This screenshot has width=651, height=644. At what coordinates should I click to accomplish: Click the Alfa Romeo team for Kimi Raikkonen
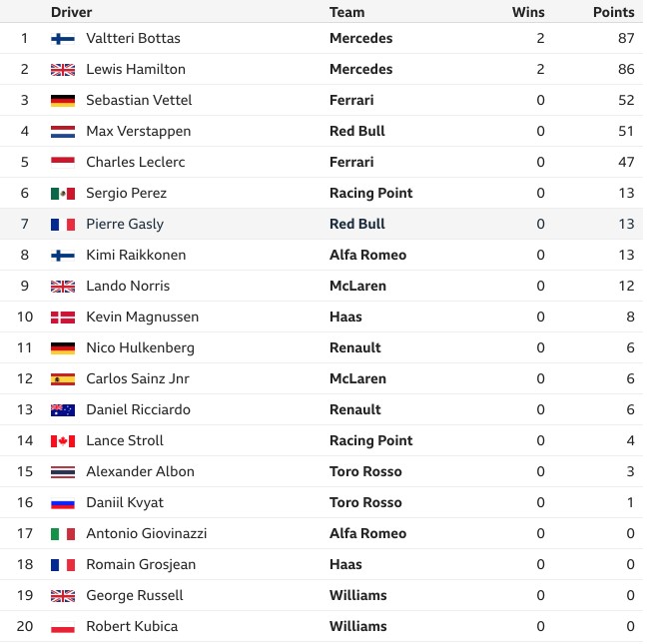pyautogui.click(x=367, y=255)
